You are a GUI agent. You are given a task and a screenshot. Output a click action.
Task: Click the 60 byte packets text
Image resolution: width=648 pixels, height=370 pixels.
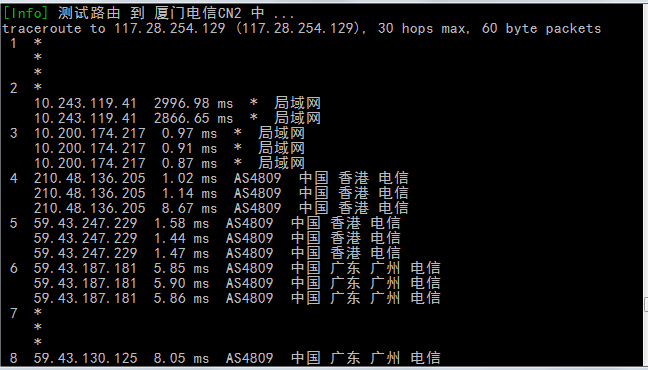point(541,29)
